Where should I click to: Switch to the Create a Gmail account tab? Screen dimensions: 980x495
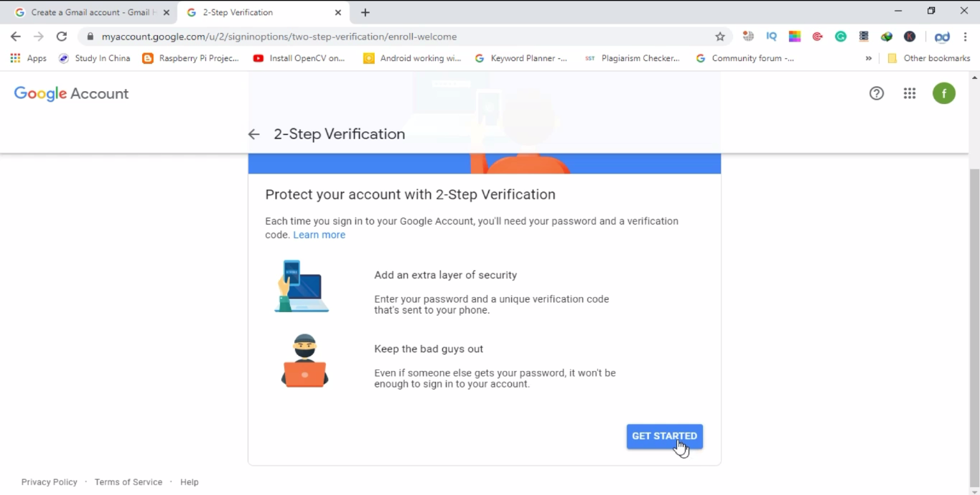pos(90,12)
